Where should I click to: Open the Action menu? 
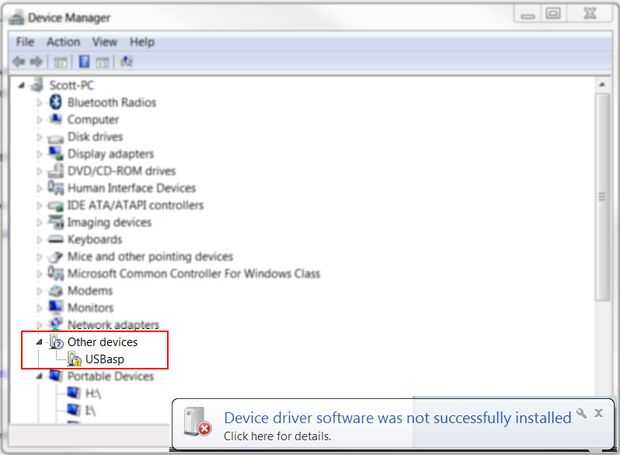point(63,42)
